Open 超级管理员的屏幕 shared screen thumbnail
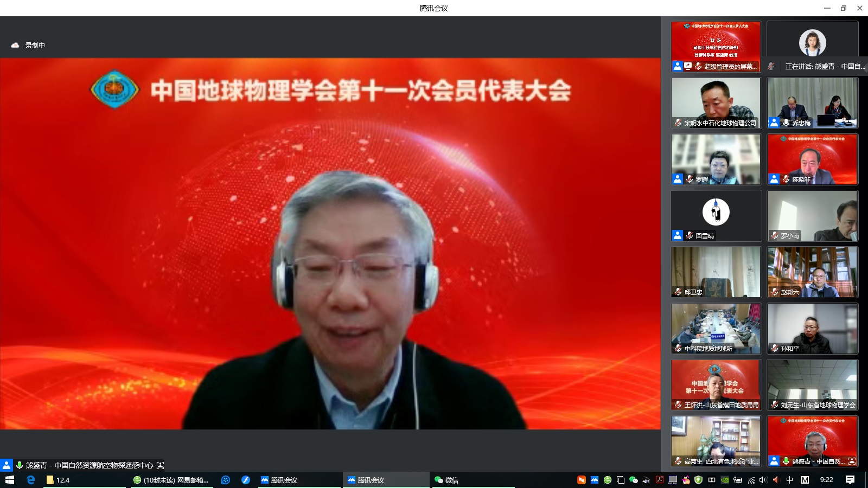 coord(716,47)
